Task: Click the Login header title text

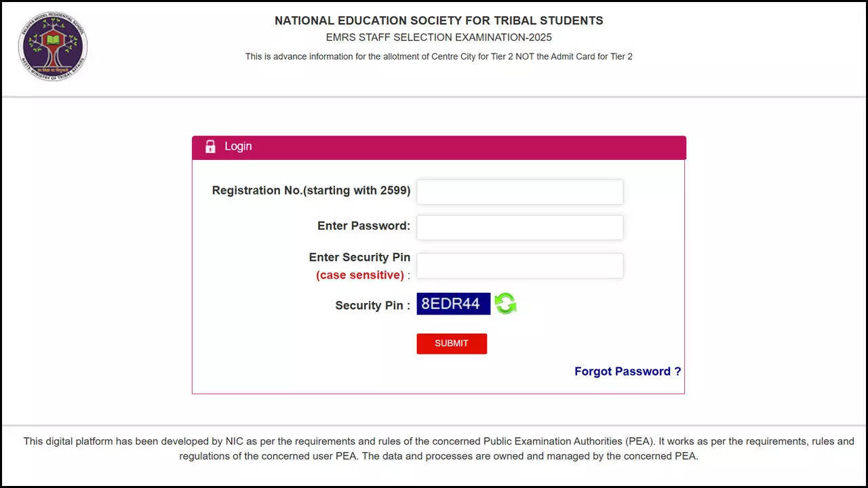Action: click(x=238, y=146)
